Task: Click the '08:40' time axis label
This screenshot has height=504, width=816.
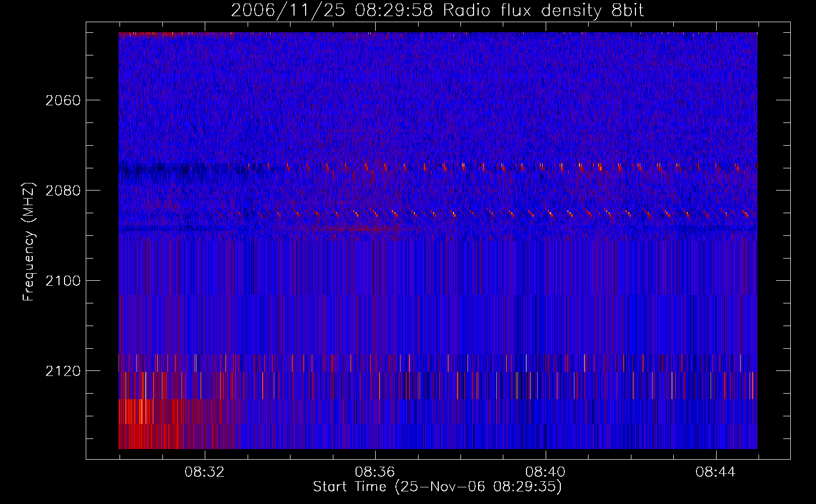Action: point(545,472)
